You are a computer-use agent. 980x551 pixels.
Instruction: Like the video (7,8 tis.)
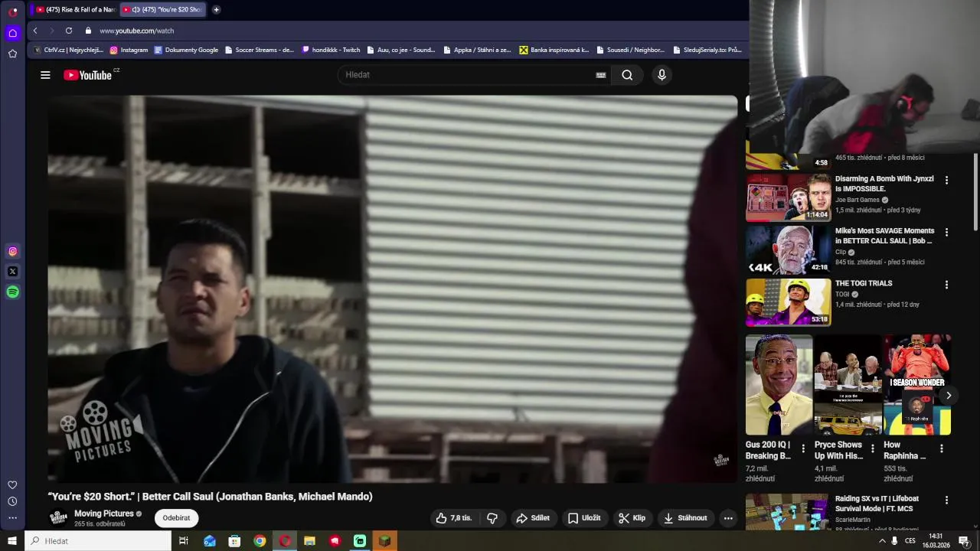454,518
